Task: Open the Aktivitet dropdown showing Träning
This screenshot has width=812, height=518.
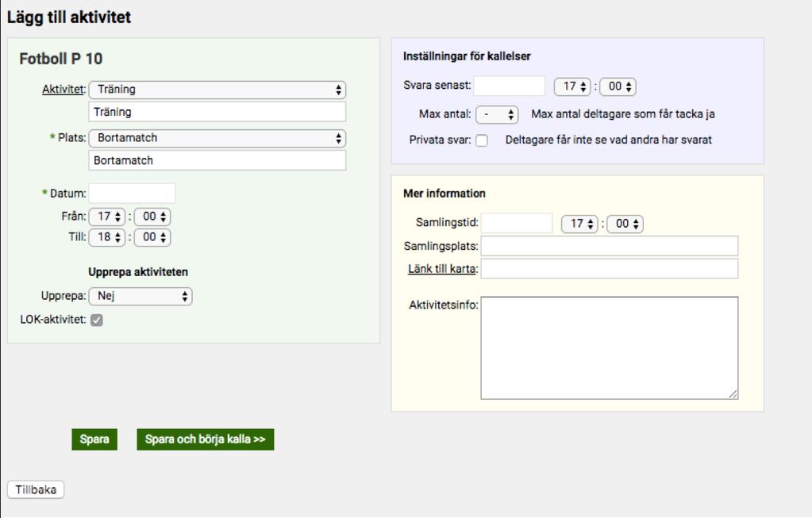Action: point(217,90)
